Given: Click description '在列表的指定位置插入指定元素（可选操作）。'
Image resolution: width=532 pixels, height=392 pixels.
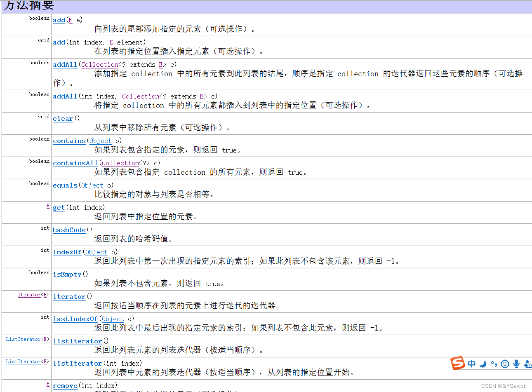Looking at the screenshot, I should pyautogui.click(x=179, y=51).
